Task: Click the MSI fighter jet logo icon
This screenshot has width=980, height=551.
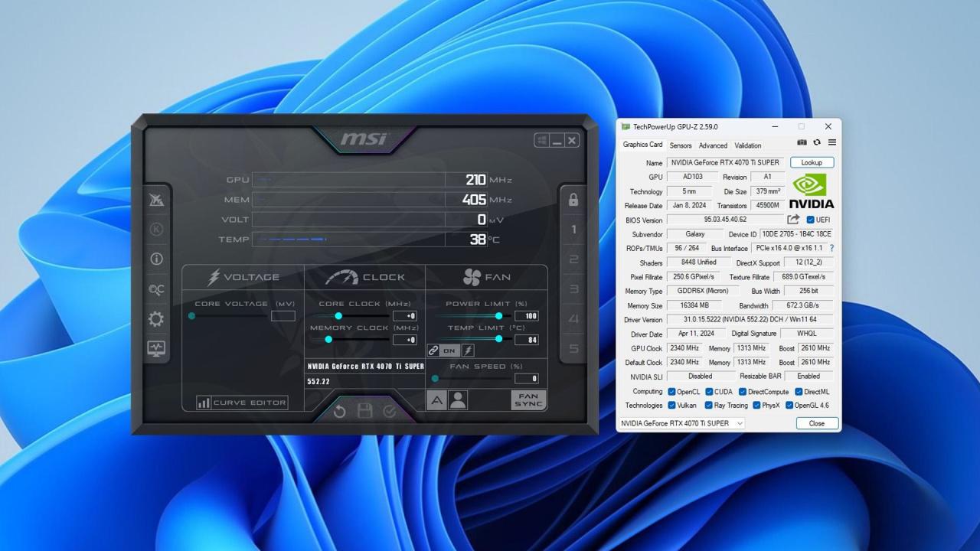Action: (x=156, y=200)
